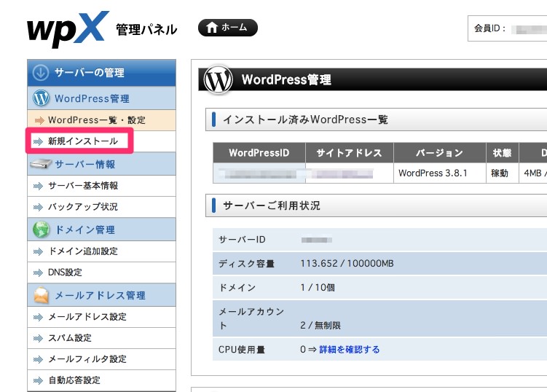
Task: Open メールアドレス管理 section header
Action: 101,295
